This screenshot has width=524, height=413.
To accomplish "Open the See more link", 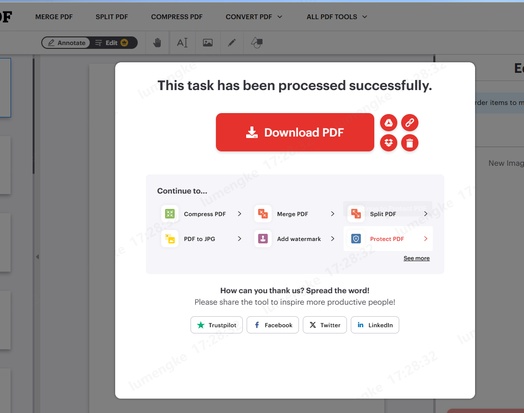I will pos(416,258).
